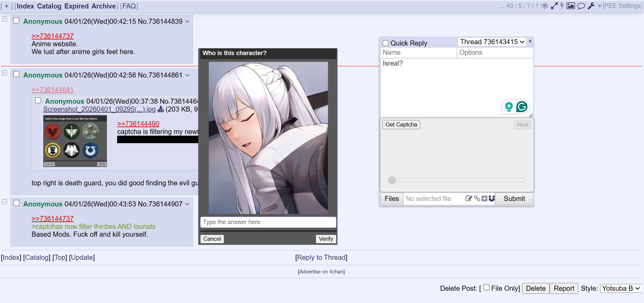Click the Delete button
The width and height of the screenshot is (644, 303).
(x=536, y=288)
